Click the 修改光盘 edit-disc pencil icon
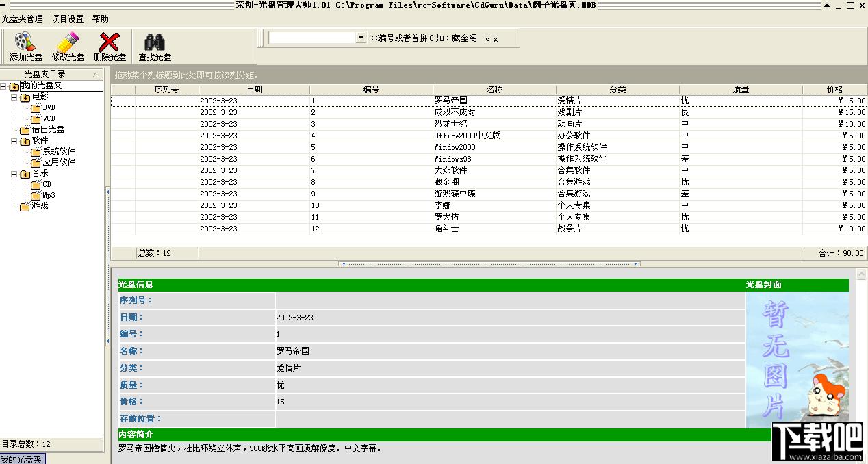868x464 pixels. click(67, 42)
